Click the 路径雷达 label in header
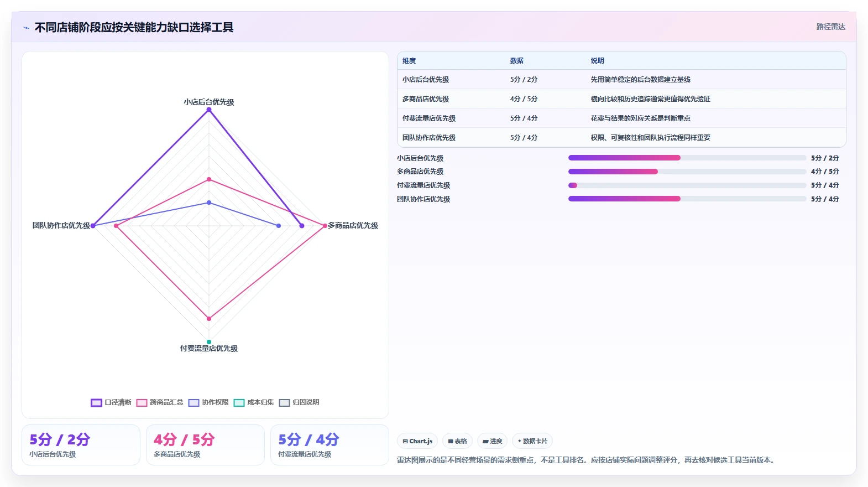The width and height of the screenshot is (868, 487). (831, 27)
